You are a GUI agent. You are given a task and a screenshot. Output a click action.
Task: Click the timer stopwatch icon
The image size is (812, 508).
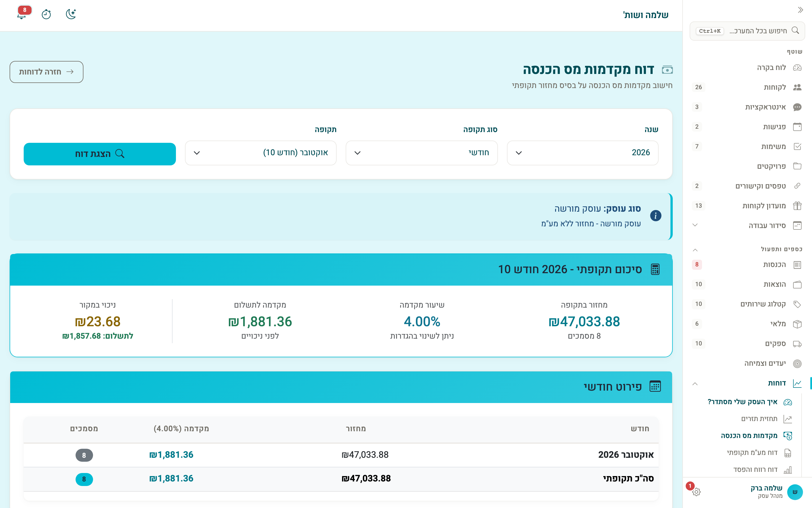click(46, 14)
